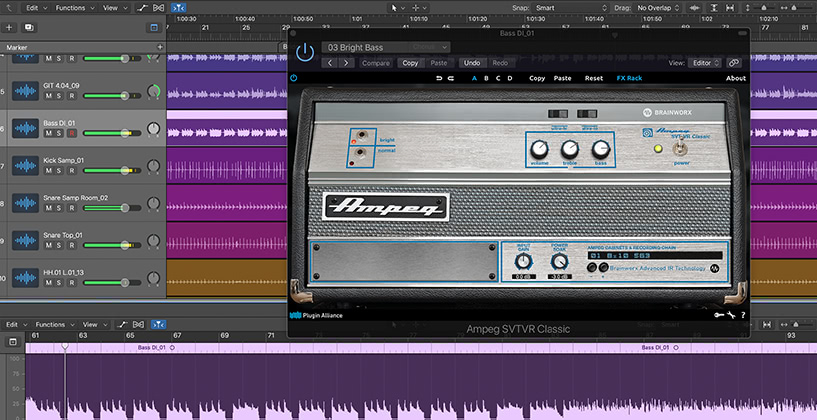Click the vertical auto zoom button
Screen dimensions: 817x420
click(x=714, y=8)
